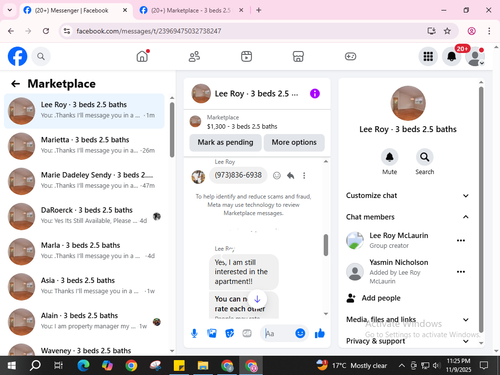Open weather widget 17°C Mostly clear
This screenshot has width=500, height=375.
click(352, 366)
